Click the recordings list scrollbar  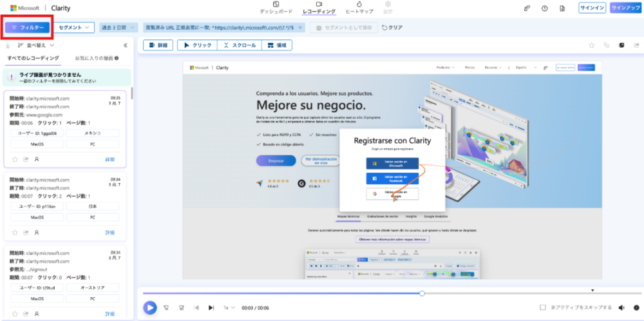(132, 93)
